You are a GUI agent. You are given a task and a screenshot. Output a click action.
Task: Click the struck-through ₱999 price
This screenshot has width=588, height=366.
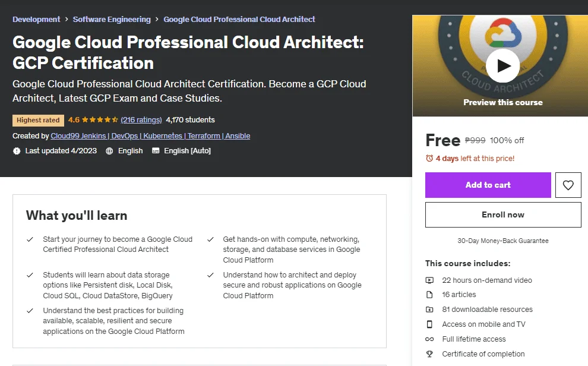[475, 140]
